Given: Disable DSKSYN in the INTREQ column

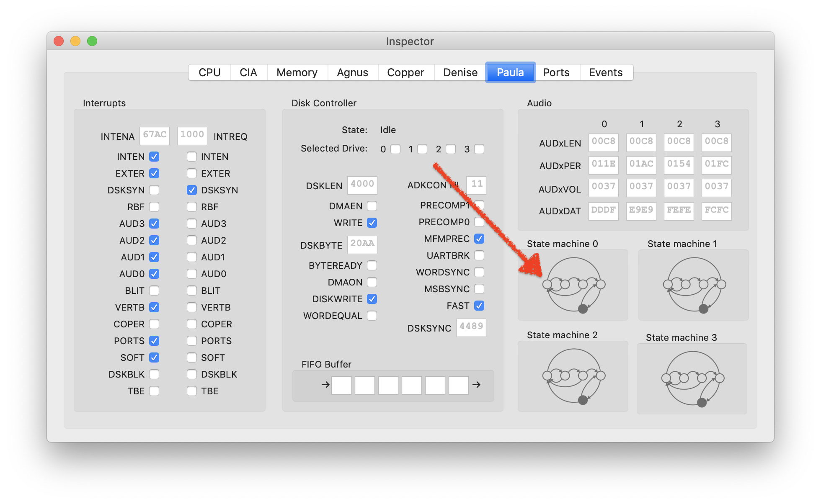Looking at the screenshot, I should 192,190.
